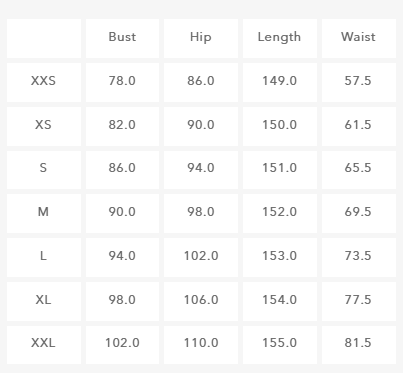
Task: Select the XS size row label
Action: click(x=43, y=125)
